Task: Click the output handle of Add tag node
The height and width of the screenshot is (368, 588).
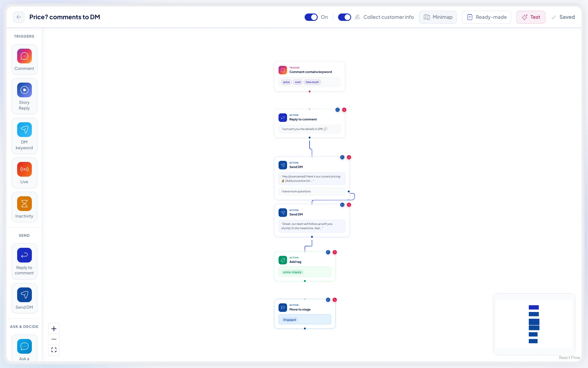Action: (305, 281)
